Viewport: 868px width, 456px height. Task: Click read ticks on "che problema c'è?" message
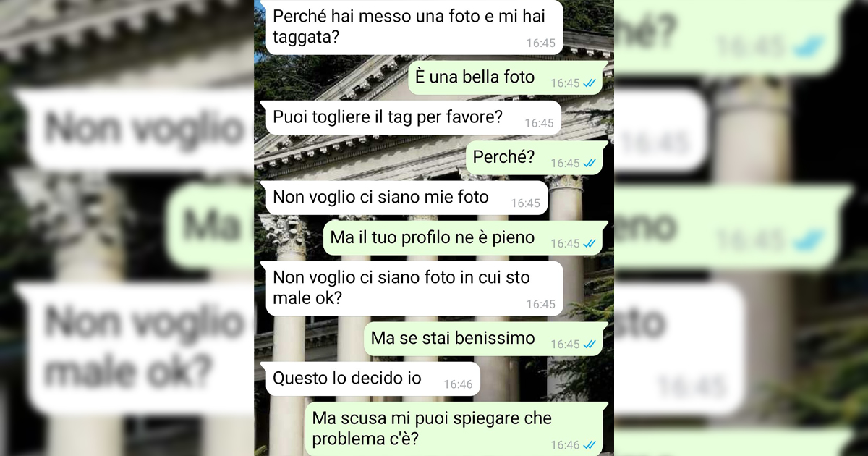click(x=590, y=445)
